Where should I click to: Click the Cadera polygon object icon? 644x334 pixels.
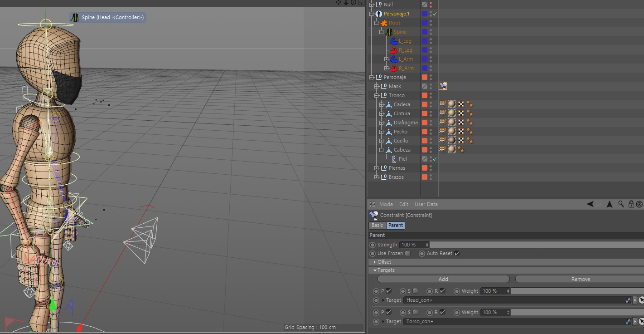click(x=389, y=104)
